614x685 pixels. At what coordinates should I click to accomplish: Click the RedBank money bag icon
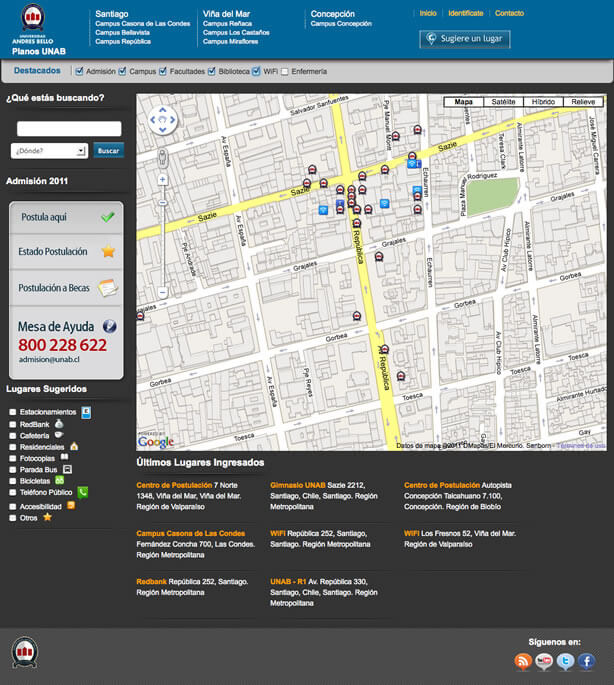click(x=59, y=424)
